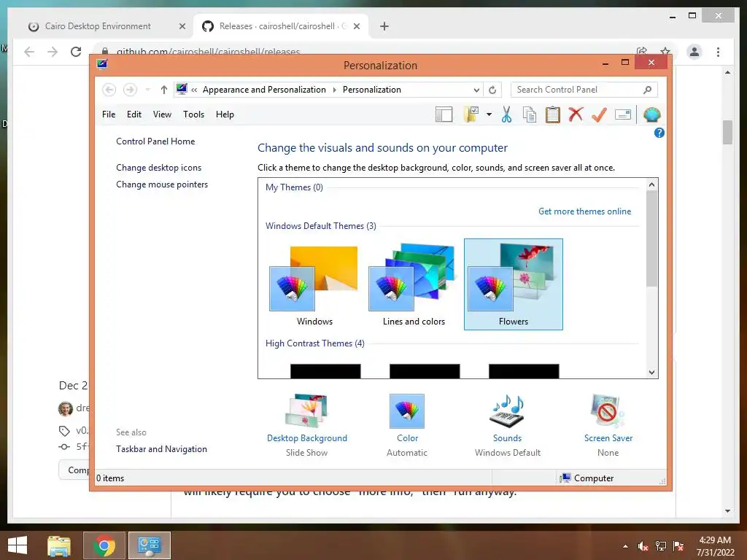The height and width of the screenshot is (560, 747).
Task: Open Taskbar and Navigation link
Action: (x=161, y=449)
